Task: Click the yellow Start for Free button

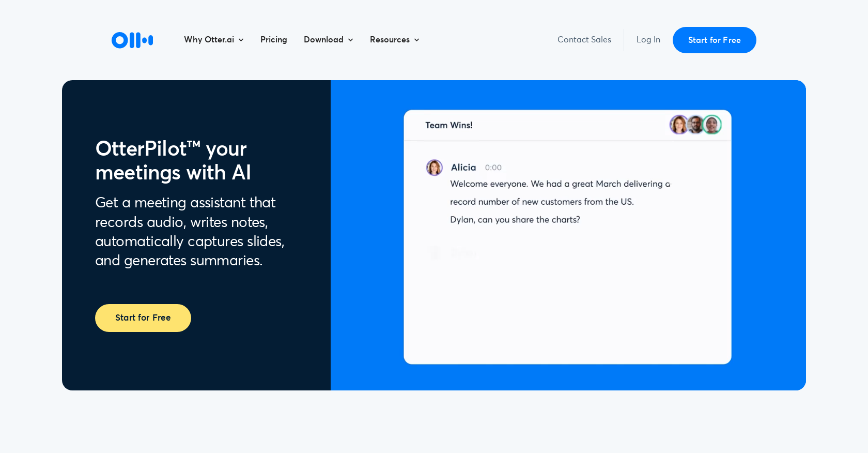Action: point(143,318)
